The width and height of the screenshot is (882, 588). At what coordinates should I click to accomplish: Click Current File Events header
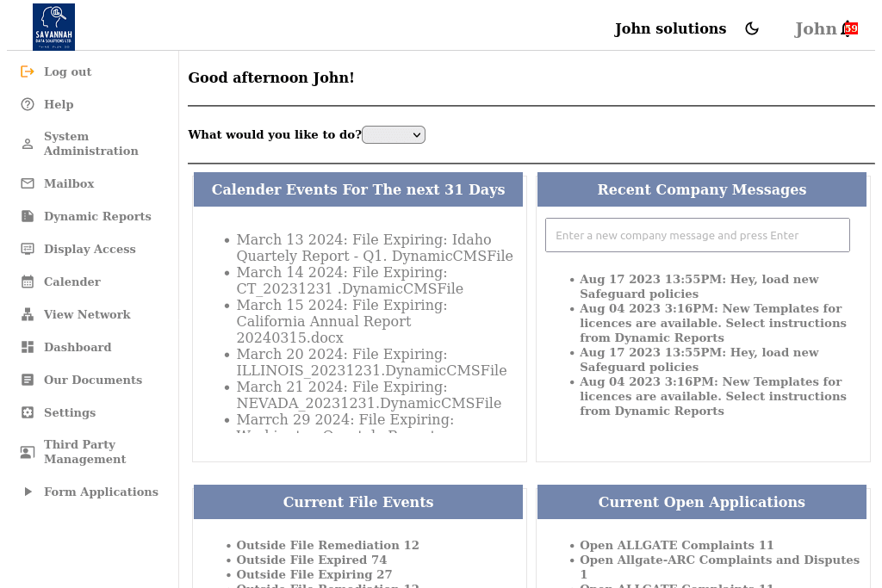coord(358,502)
